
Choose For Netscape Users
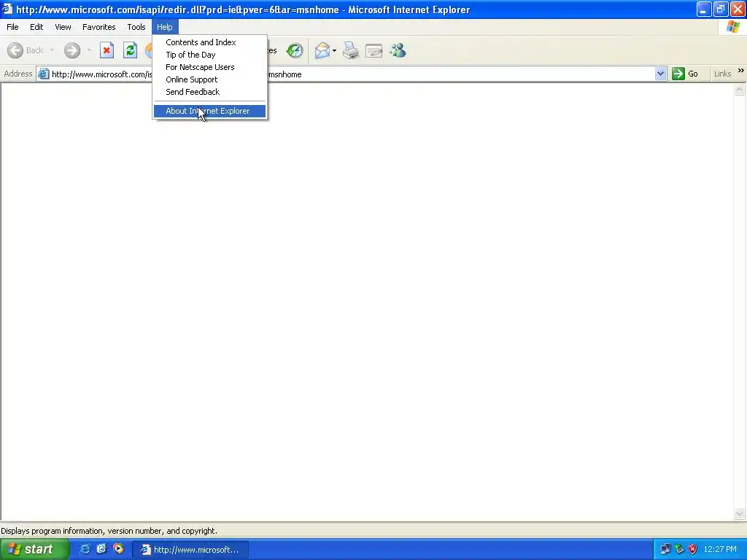point(209,67)
